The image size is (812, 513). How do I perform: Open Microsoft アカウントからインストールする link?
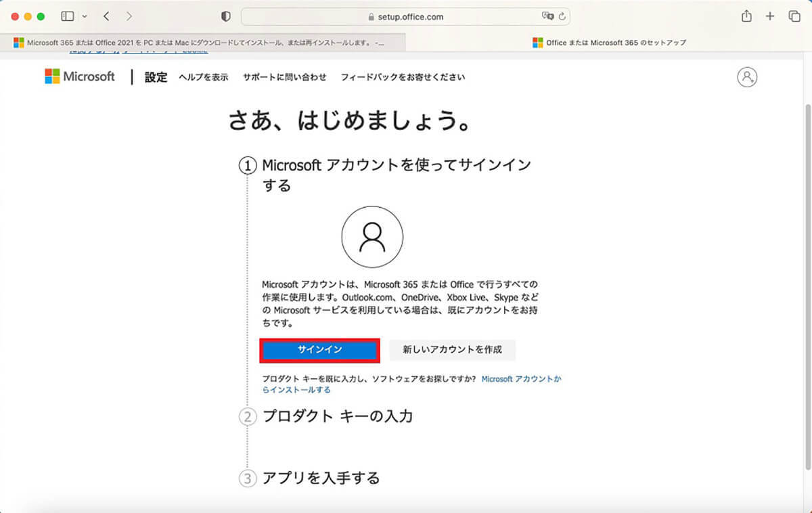(x=521, y=380)
